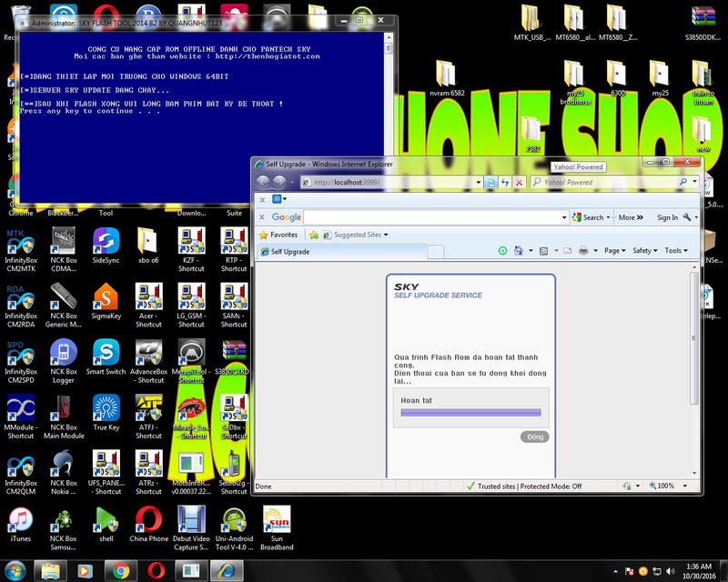This screenshot has width=728, height=582.
Task: Click the compatibility view icon in address bar
Action: tap(490, 182)
